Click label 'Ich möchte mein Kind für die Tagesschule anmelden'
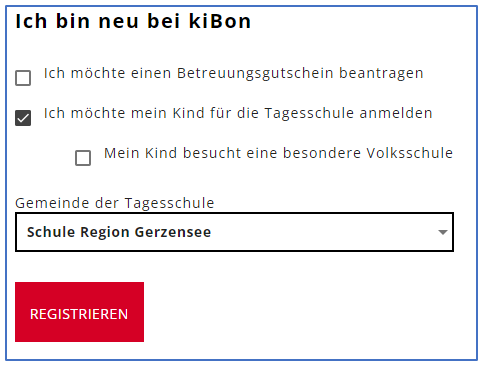 [238, 114]
